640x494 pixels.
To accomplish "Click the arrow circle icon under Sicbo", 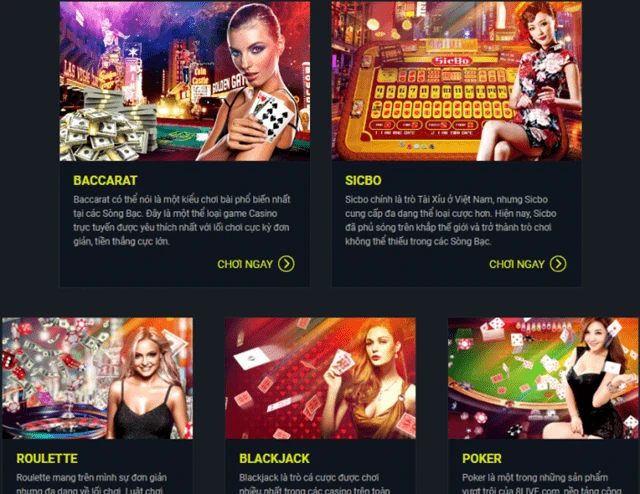I will coord(558,264).
